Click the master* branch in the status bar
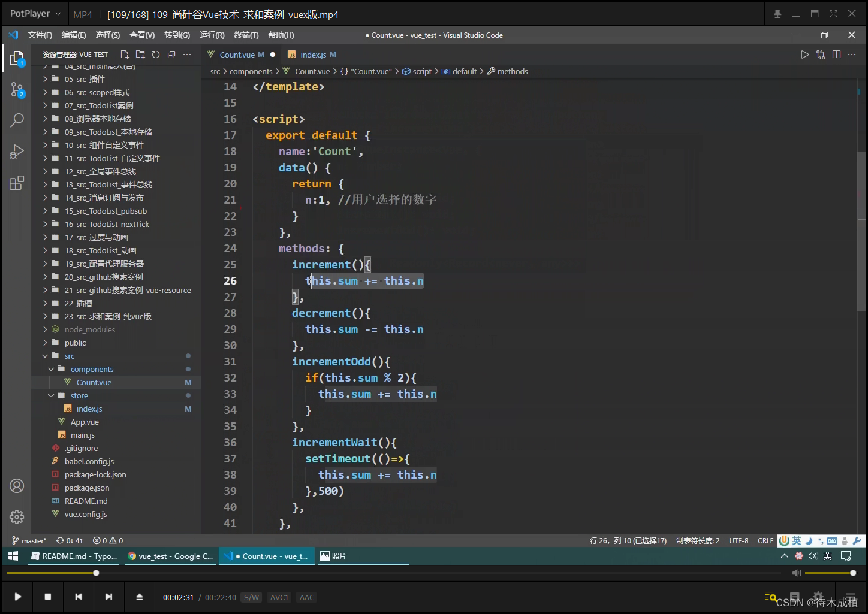Viewport: 868px width, 614px height. pos(28,540)
